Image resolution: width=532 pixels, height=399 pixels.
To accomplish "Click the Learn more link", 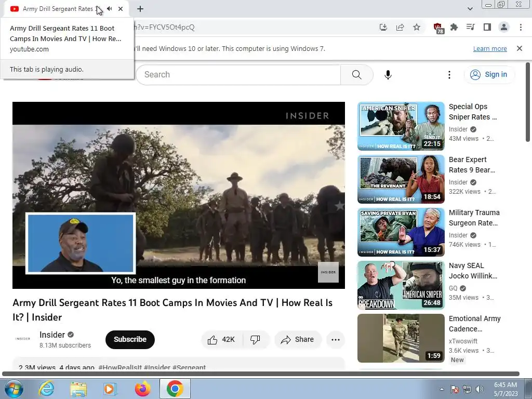I will point(490,48).
